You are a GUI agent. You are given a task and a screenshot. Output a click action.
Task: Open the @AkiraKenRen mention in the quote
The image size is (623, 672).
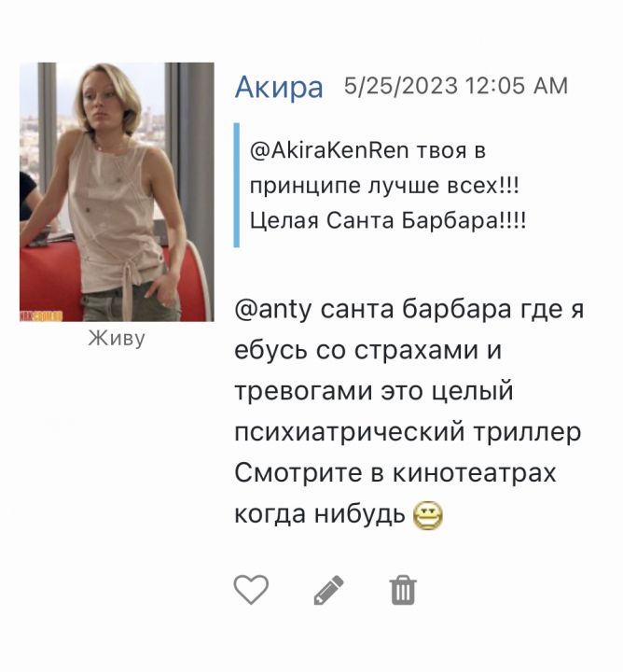pyautogui.click(x=329, y=150)
